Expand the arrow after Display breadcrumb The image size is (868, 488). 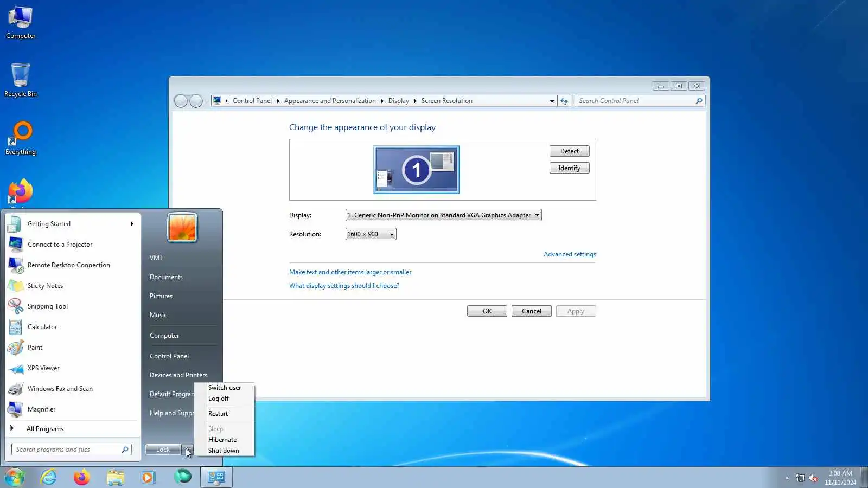click(415, 101)
